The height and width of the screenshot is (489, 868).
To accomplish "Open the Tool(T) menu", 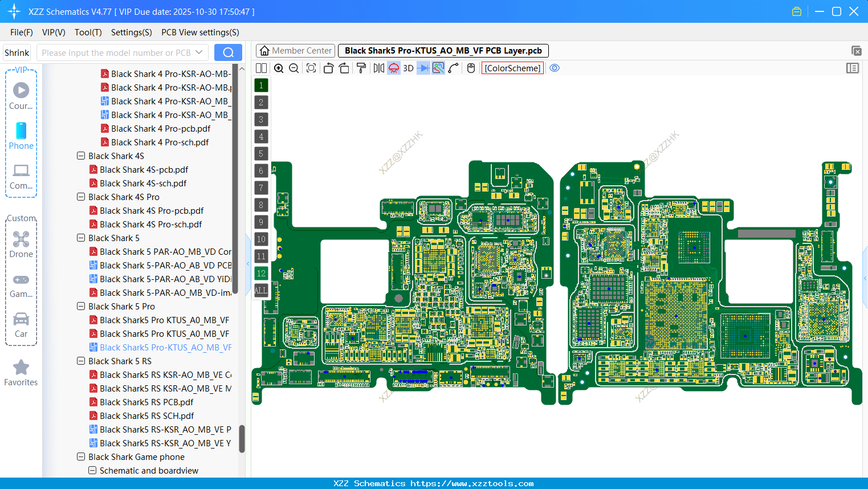I will pyautogui.click(x=88, y=32).
